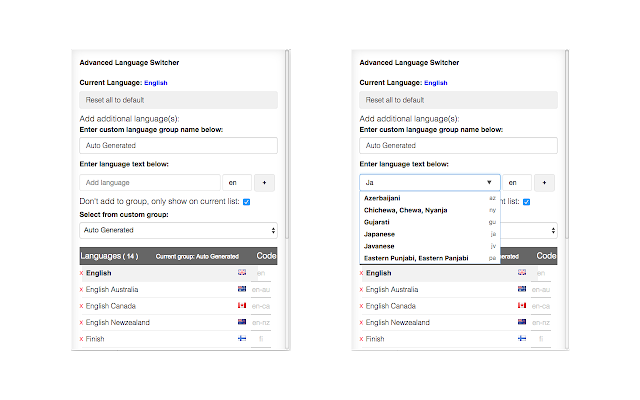Click Code column header in right panel
Image resolution: width=640 pixels, height=400 pixels.
click(546, 256)
